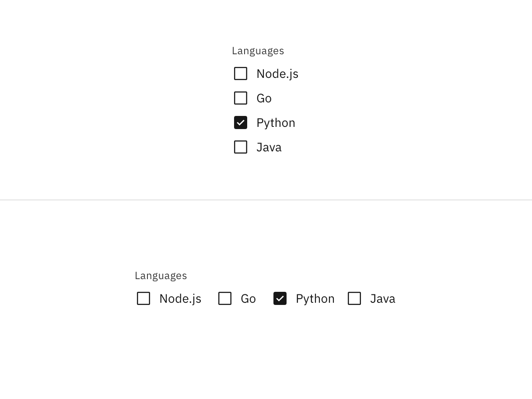Select the Node.js label in the horizontal row
The image size is (532, 399).
click(x=180, y=298)
